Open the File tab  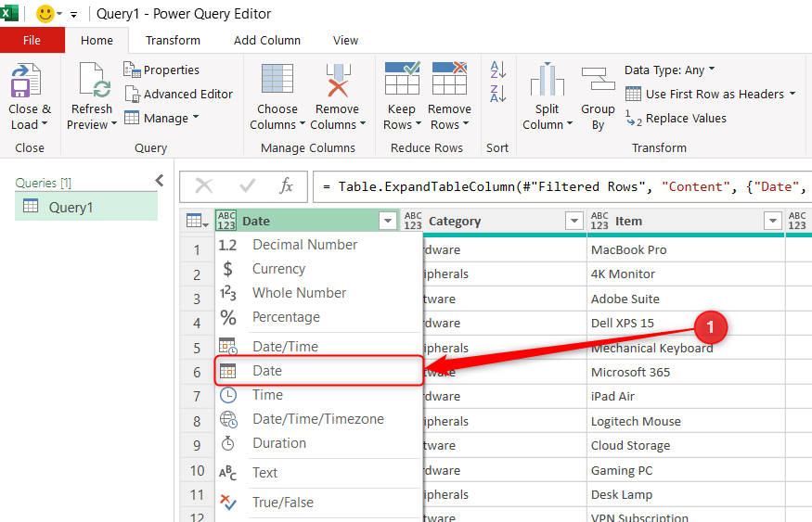[32, 41]
